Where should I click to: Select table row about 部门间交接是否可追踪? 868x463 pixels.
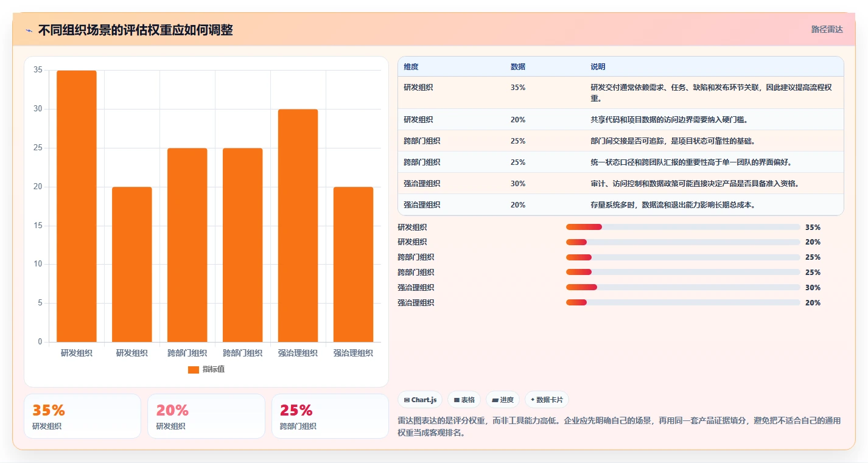(621, 141)
